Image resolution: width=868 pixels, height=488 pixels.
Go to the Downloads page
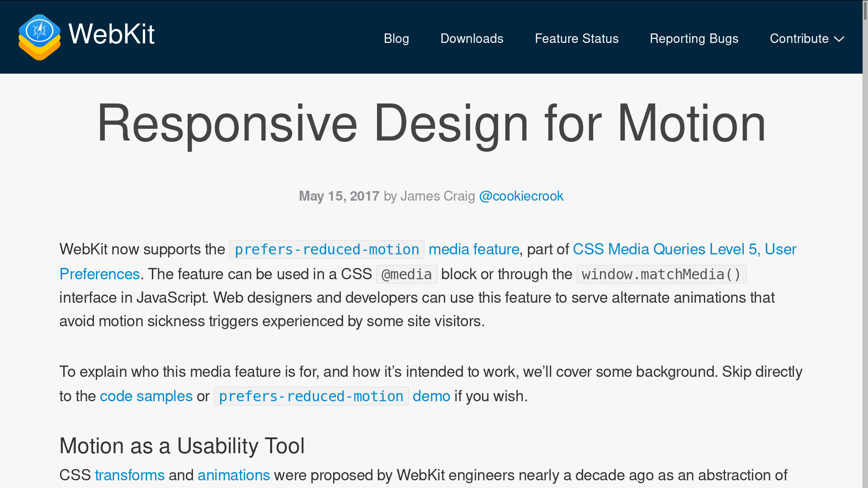tap(472, 39)
